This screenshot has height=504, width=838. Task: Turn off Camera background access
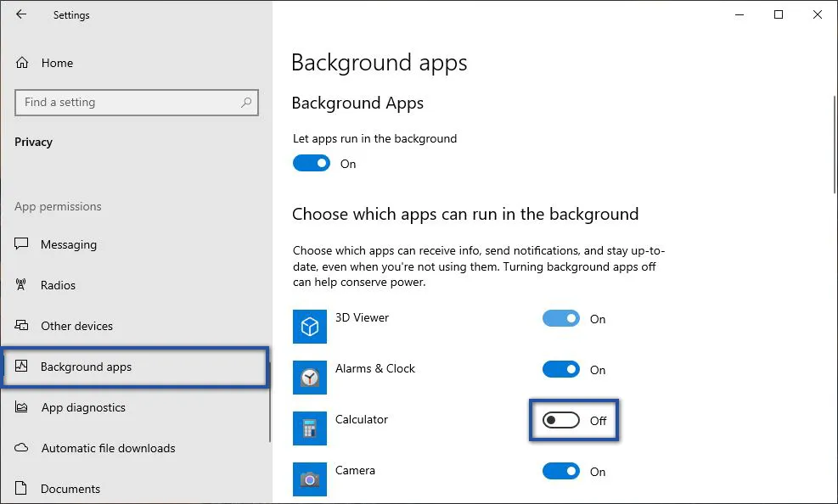[x=561, y=472]
